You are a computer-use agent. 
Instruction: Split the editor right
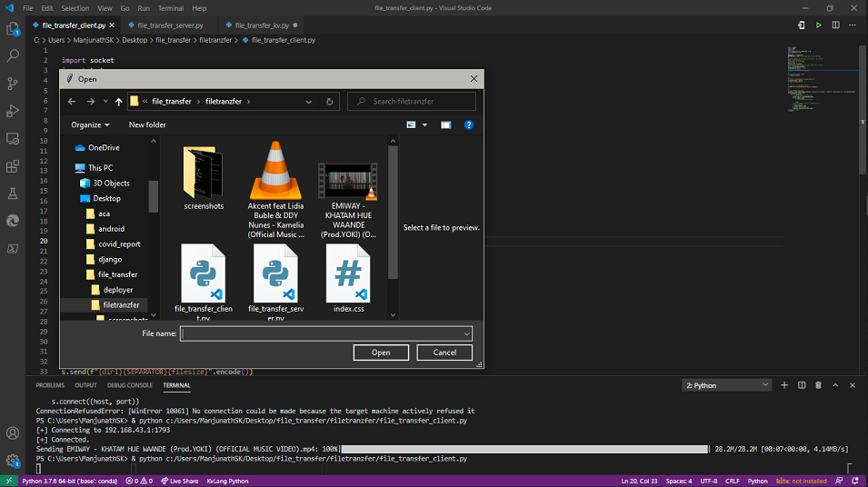(835, 25)
